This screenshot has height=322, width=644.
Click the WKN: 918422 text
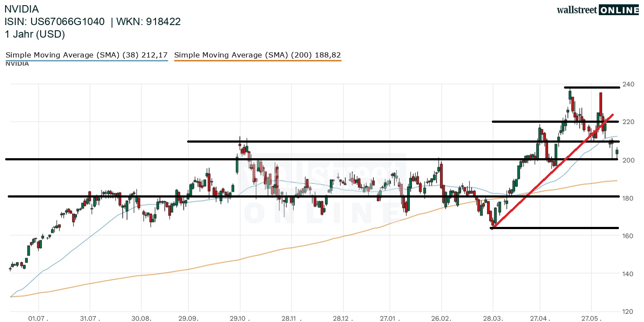tap(149, 22)
